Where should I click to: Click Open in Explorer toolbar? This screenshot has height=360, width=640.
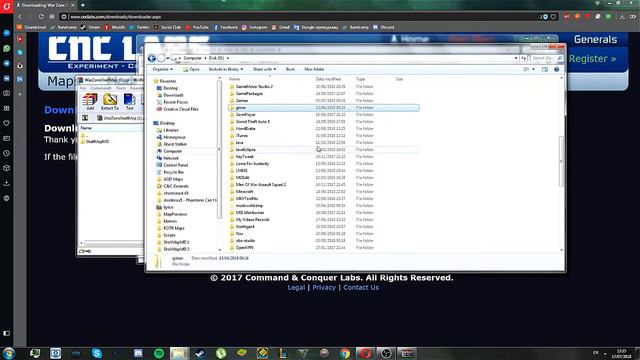[191, 69]
